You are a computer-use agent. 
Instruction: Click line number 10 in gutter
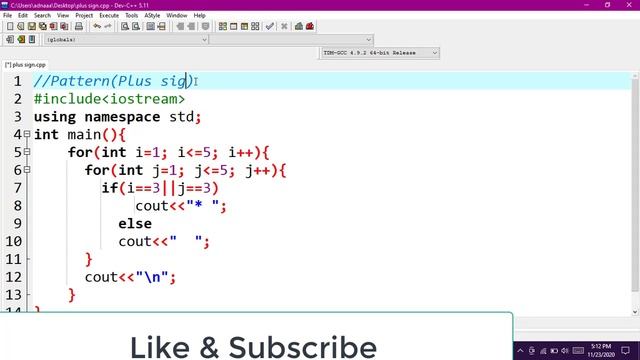(13, 241)
